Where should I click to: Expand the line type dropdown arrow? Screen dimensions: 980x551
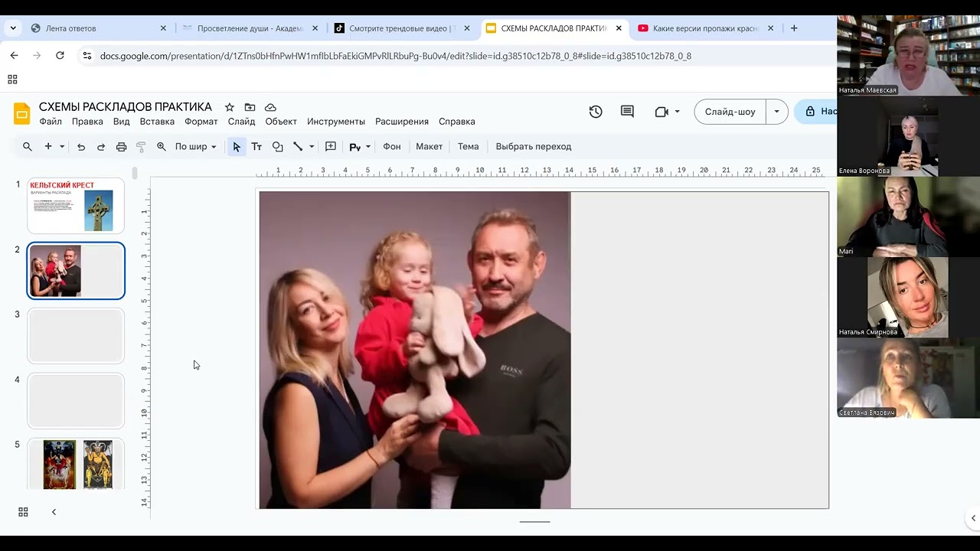(312, 147)
